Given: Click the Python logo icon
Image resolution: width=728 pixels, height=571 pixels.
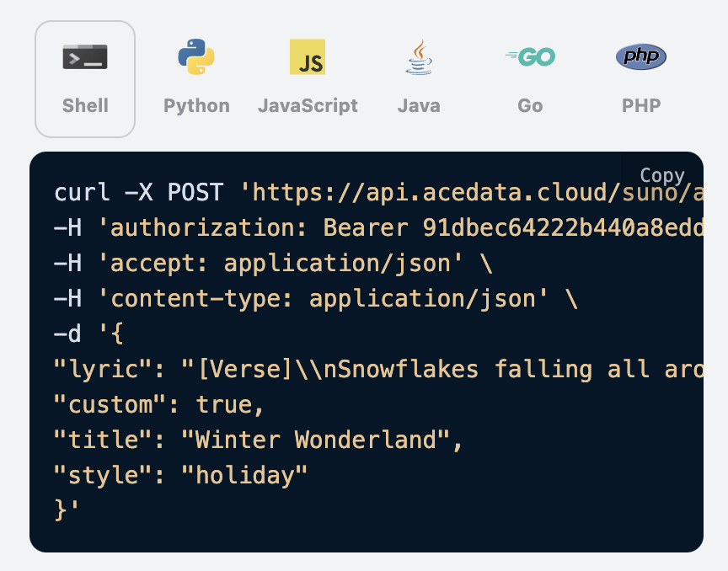Looking at the screenshot, I should 196,56.
